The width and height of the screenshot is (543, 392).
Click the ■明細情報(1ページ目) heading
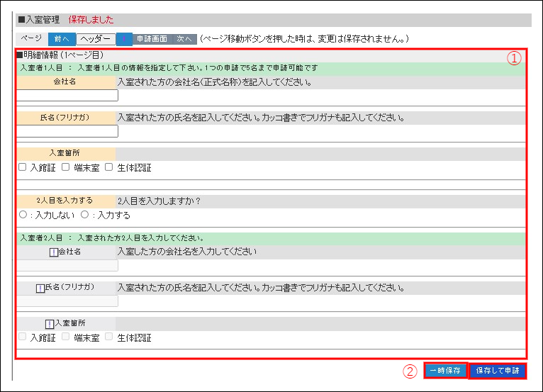coord(60,55)
